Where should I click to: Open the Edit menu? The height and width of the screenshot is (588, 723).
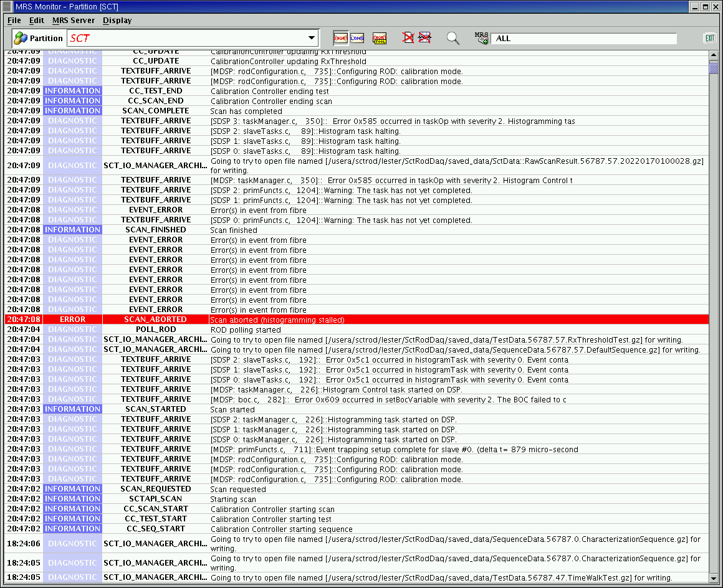pyautogui.click(x=37, y=21)
